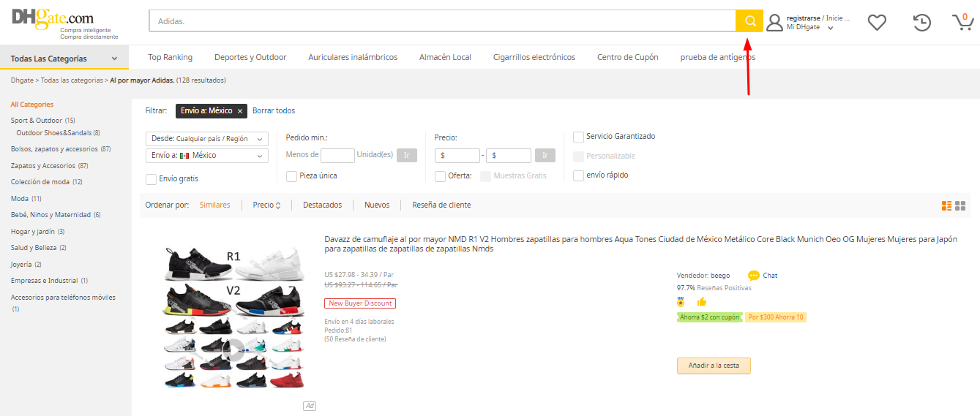Open the NMD shoes product thumbnail
980x416 pixels.
(x=234, y=317)
